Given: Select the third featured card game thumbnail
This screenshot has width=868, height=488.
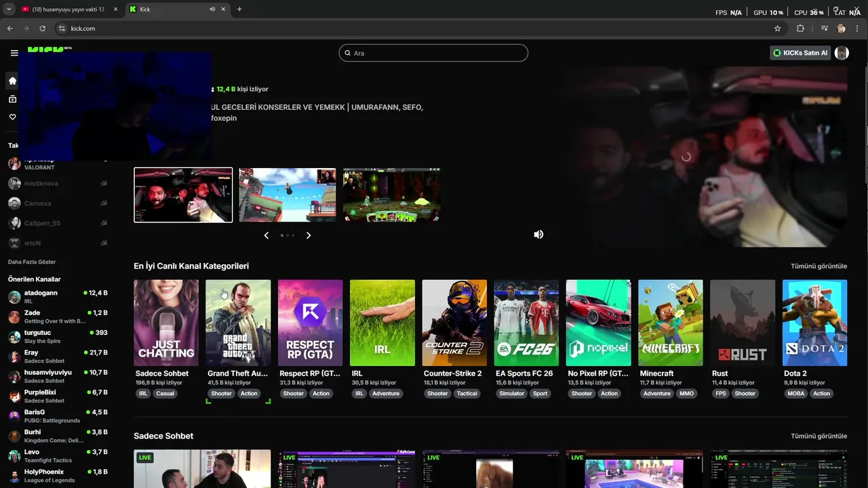Looking at the screenshot, I should (391, 195).
